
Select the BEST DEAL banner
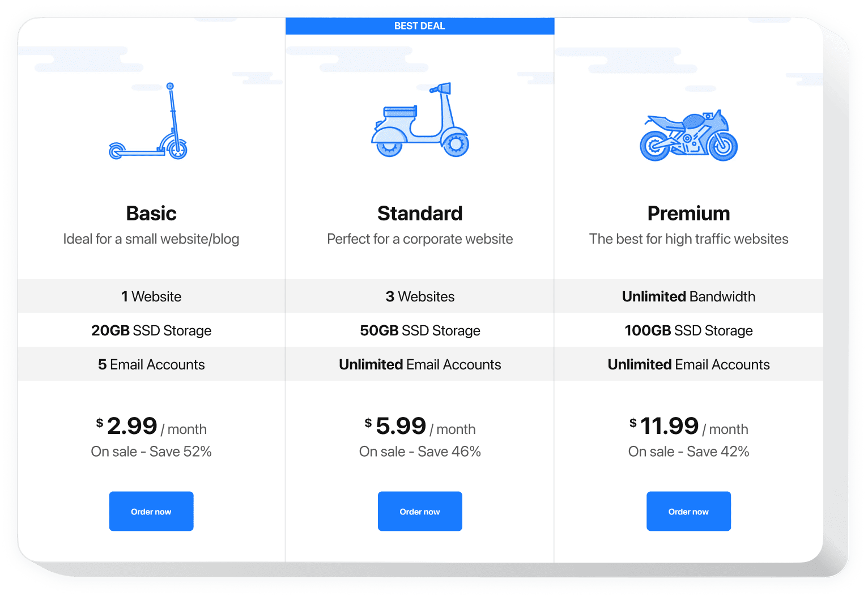pyautogui.click(x=420, y=25)
